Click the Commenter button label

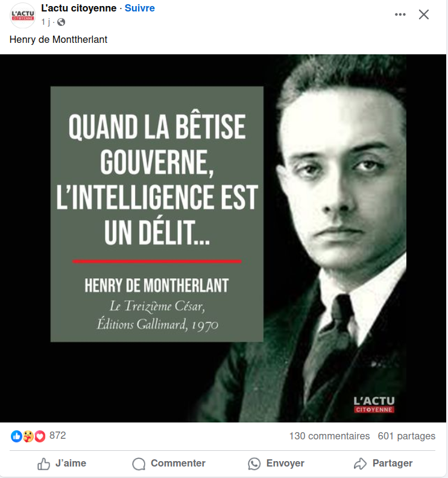[x=178, y=463]
